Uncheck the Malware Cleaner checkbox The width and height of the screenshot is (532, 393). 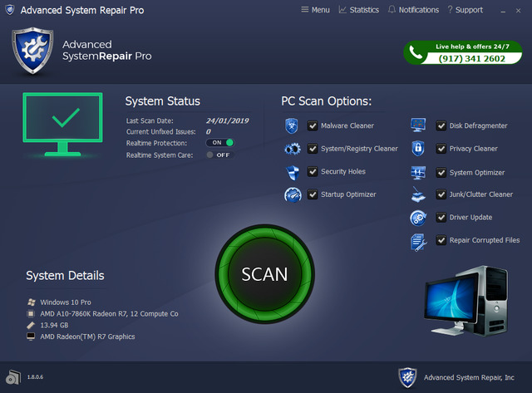point(313,126)
